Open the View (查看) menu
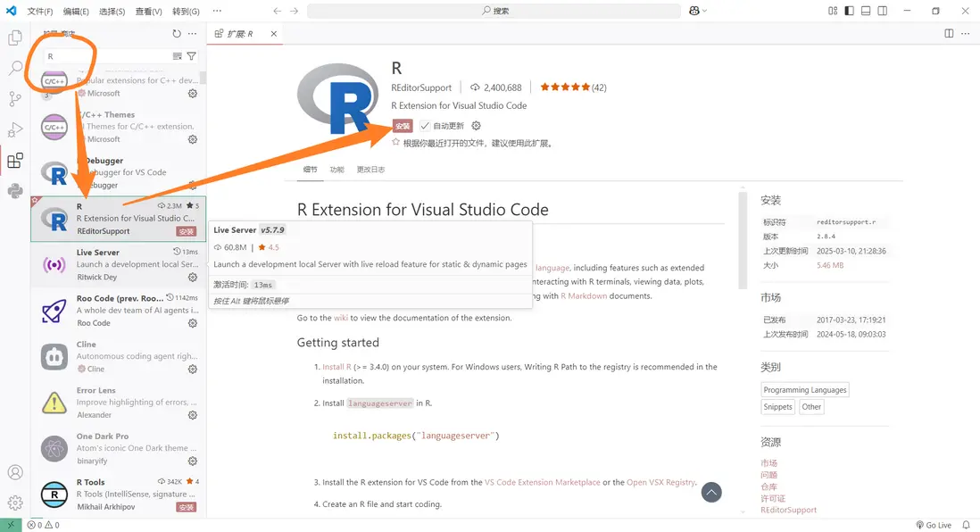Image resolution: width=980 pixels, height=532 pixels. tap(148, 12)
